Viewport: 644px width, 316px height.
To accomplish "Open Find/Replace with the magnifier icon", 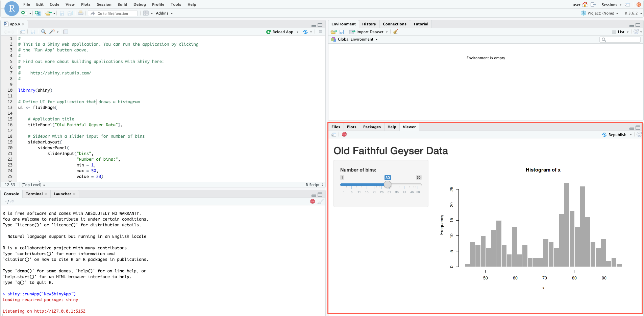I will (43, 31).
